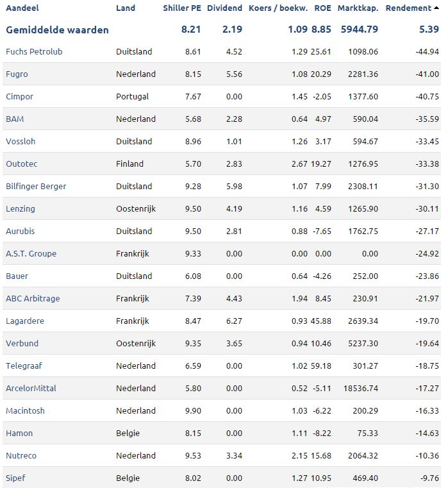Image resolution: width=448 pixels, height=488 pixels.
Task: Sort by the ROE column header
Action: (322, 8)
